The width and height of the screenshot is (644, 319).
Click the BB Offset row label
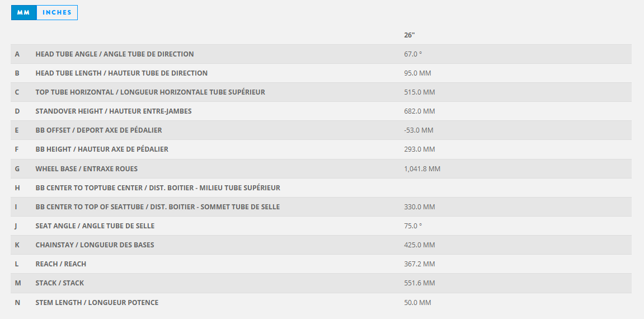[98, 130]
